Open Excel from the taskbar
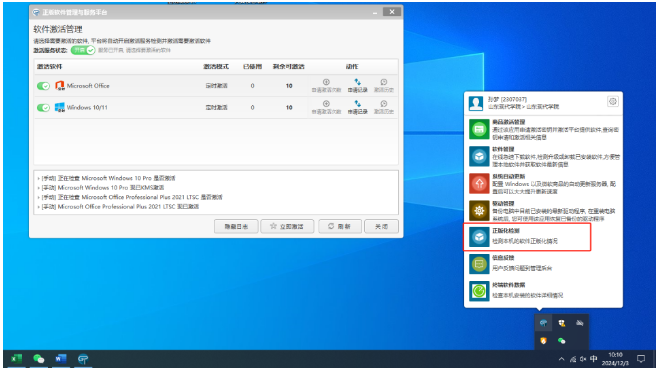The height and width of the screenshot is (371, 656). (x=16, y=359)
